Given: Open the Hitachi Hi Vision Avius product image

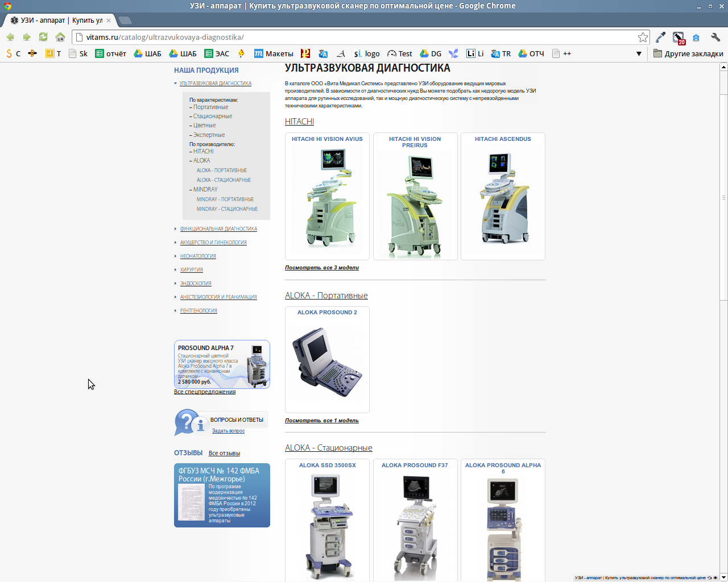Looking at the screenshot, I should point(327,199).
